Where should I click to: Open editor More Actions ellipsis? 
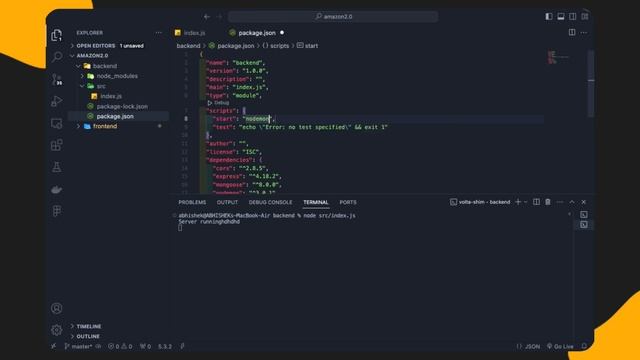click(584, 33)
